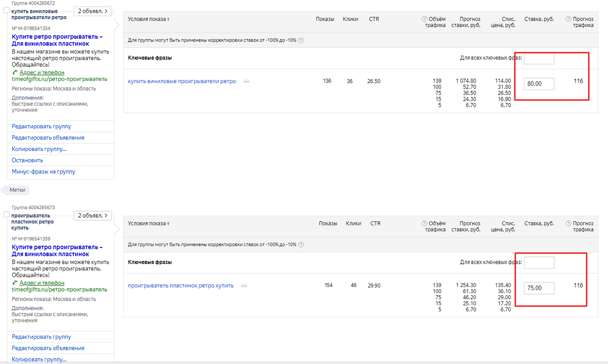Screen dimensions: 608x364
Task: Click help icon after second group's bid corrections note
Action: (301, 245)
